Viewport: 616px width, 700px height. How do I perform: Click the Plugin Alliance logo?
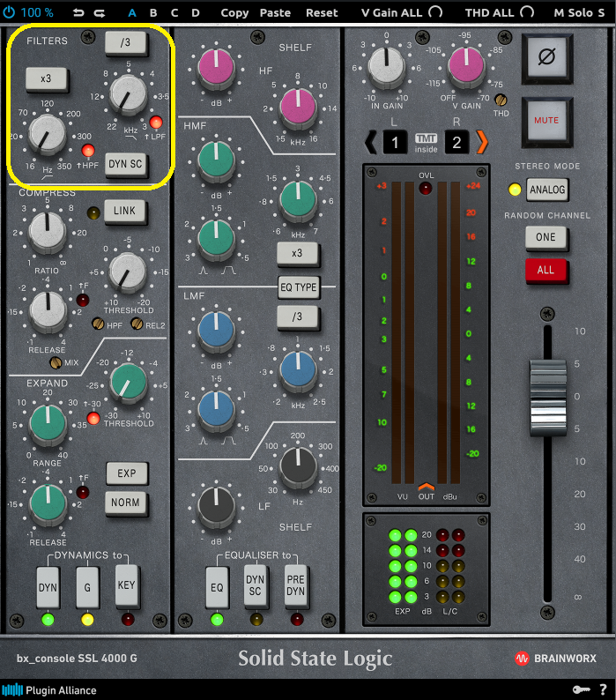(x=49, y=689)
